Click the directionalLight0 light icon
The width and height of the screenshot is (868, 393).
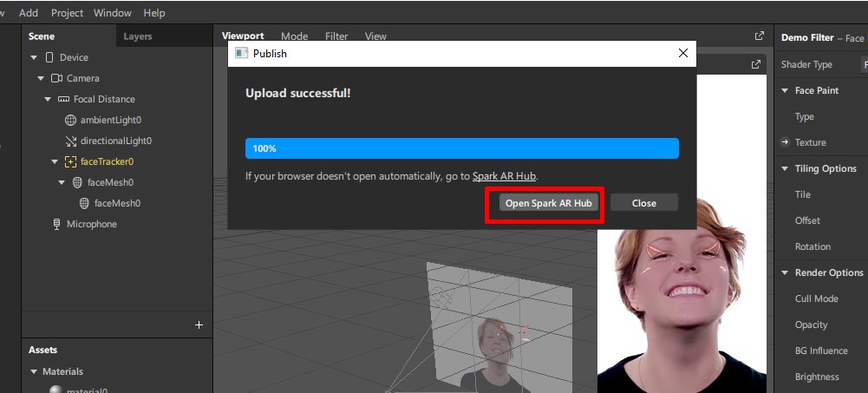[x=70, y=141]
